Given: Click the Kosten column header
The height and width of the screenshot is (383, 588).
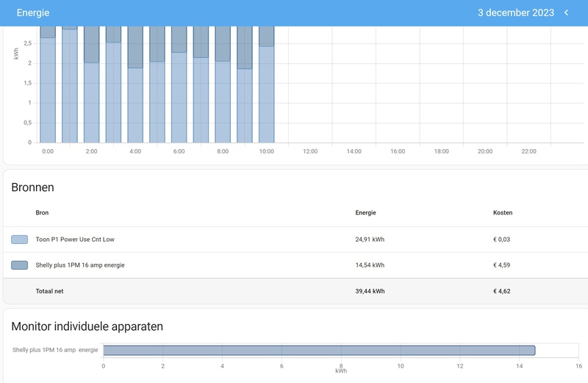Looking at the screenshot, I should [503, 212].
